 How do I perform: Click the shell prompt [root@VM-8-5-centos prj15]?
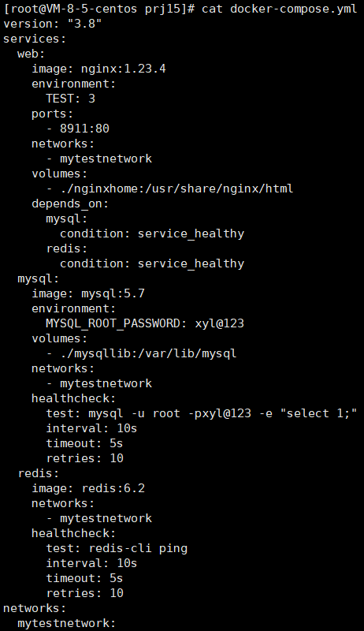98,9
